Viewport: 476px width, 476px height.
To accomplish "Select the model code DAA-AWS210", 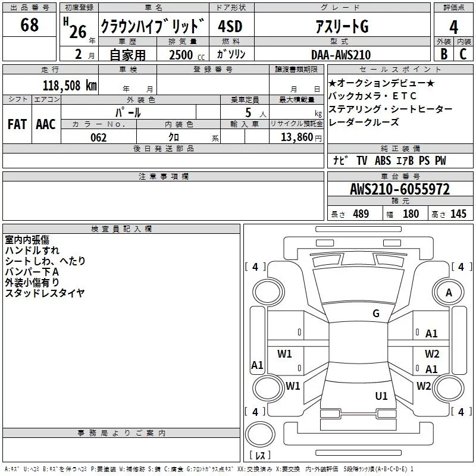I will click(341, 55).
